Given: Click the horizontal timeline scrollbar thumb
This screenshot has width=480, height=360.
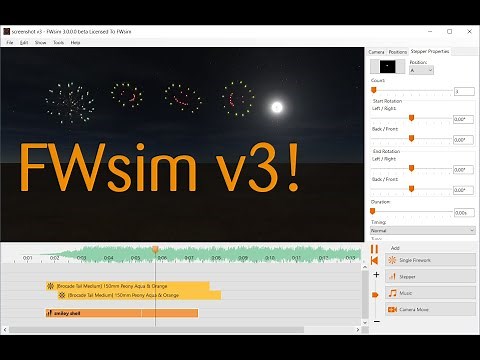Looking at the screenshot, I should [x=156, y=330].
